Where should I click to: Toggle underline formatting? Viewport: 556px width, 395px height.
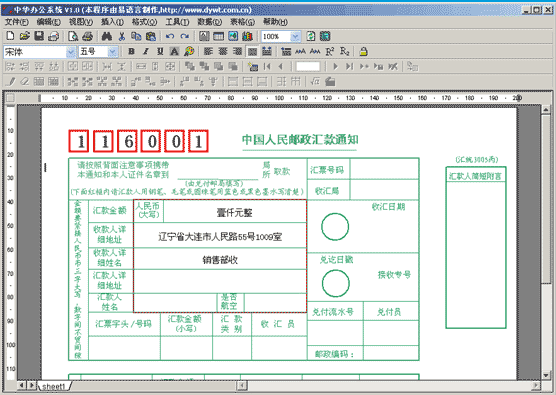pyautogui.click(x=160, y=51)
